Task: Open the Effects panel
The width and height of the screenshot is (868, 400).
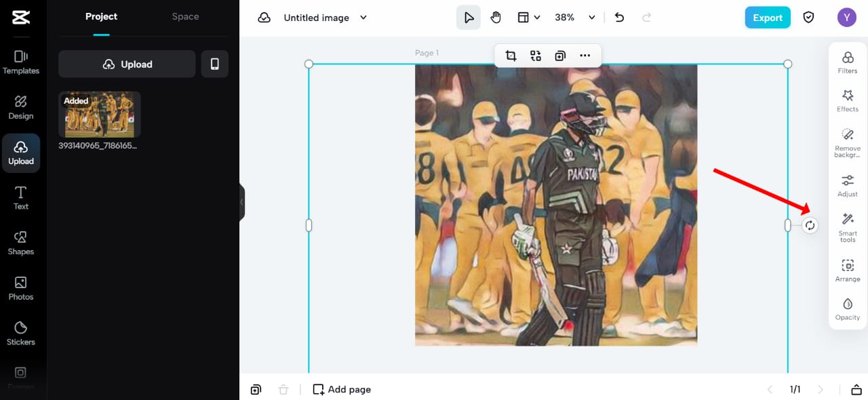Action: pyautogui.click(x=848, y=100)
